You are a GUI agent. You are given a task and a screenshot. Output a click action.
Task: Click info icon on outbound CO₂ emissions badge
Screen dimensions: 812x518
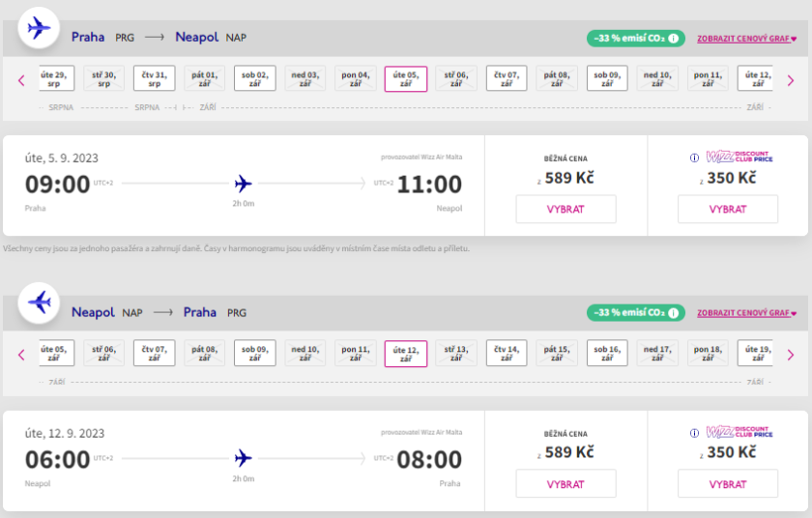pyautogui.click(x=674, y=39)
